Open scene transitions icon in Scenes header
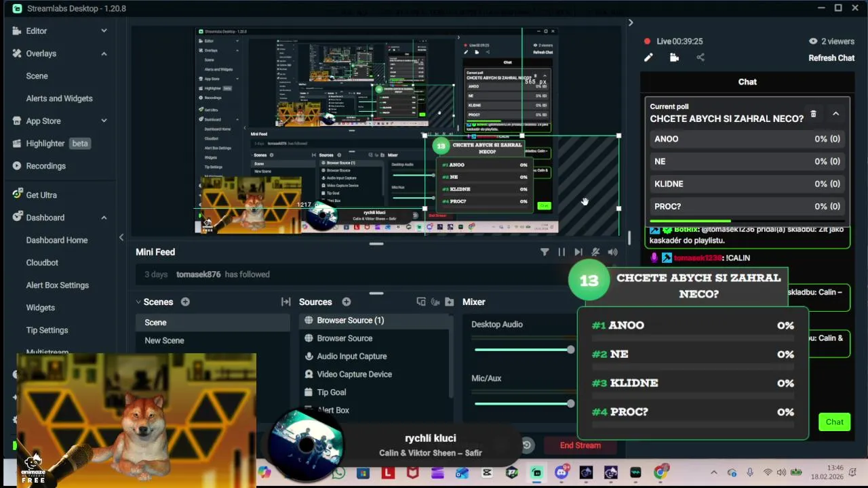The image size is (868, 488). click(x=285, y=302)
